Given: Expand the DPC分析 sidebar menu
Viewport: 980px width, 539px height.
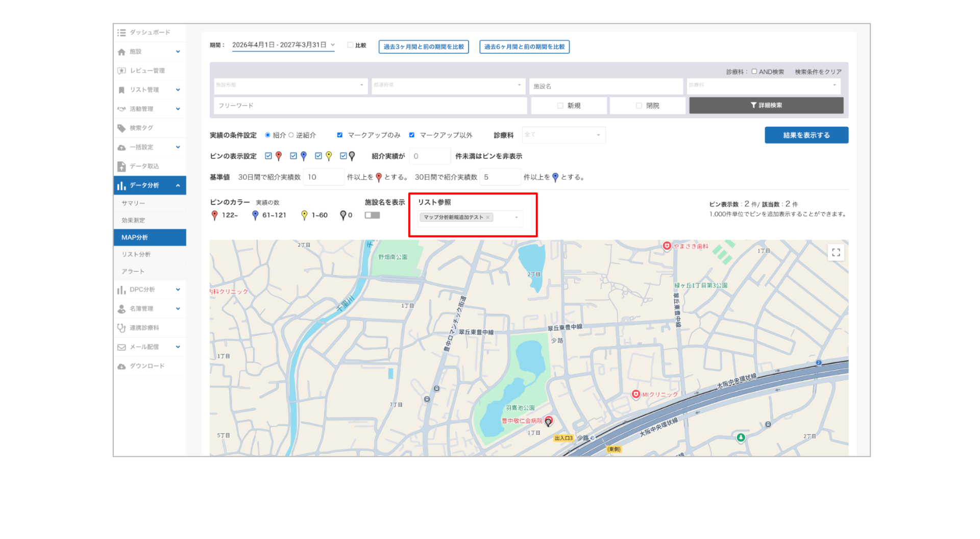Looking at the screenshot, I should pyautogui.click(x=178, y=290).
